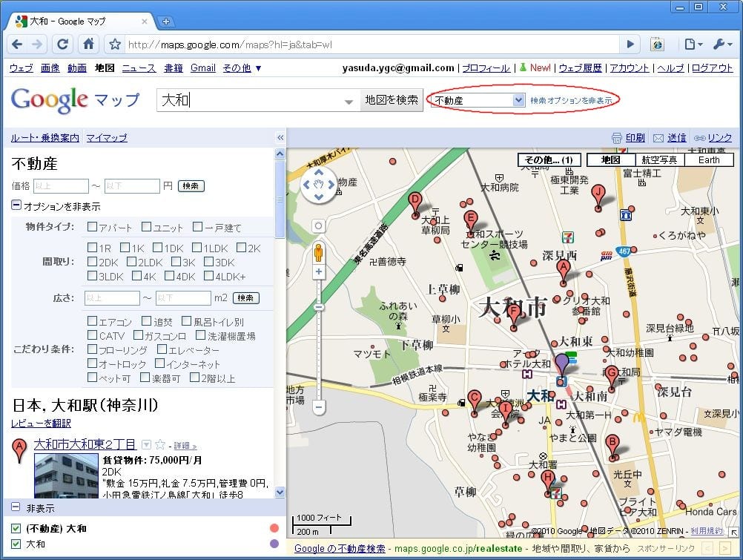
Task: Bookmark page with the star icon
Action: [x=115, y=45]
